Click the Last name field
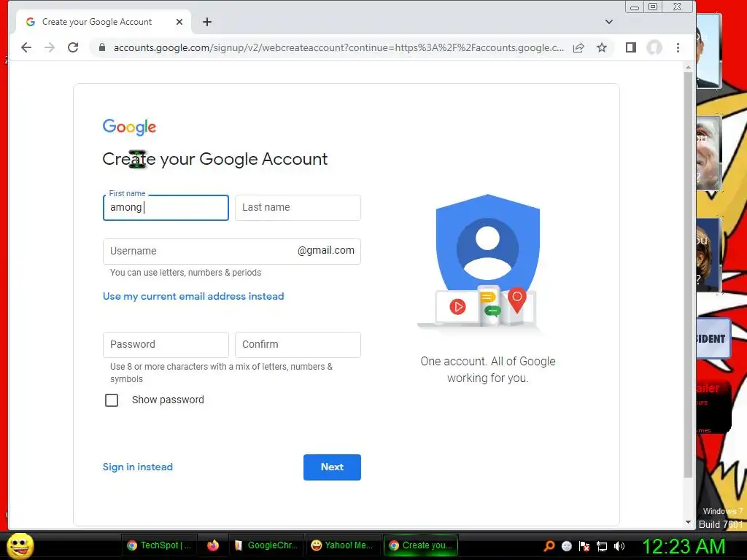Image resolution: width=747 pixels, height=560 pixels. coord(298,208)
